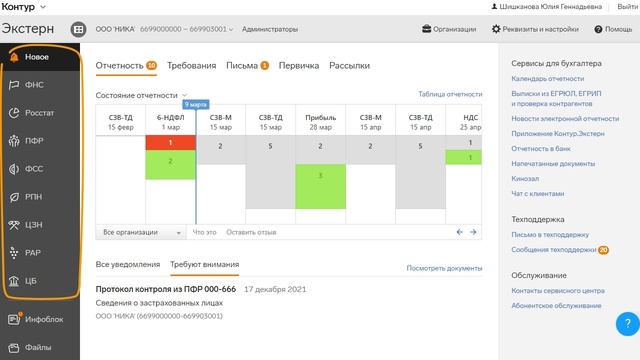Click the СЗВ-ТД 15 февр column header

coord(121,122)
